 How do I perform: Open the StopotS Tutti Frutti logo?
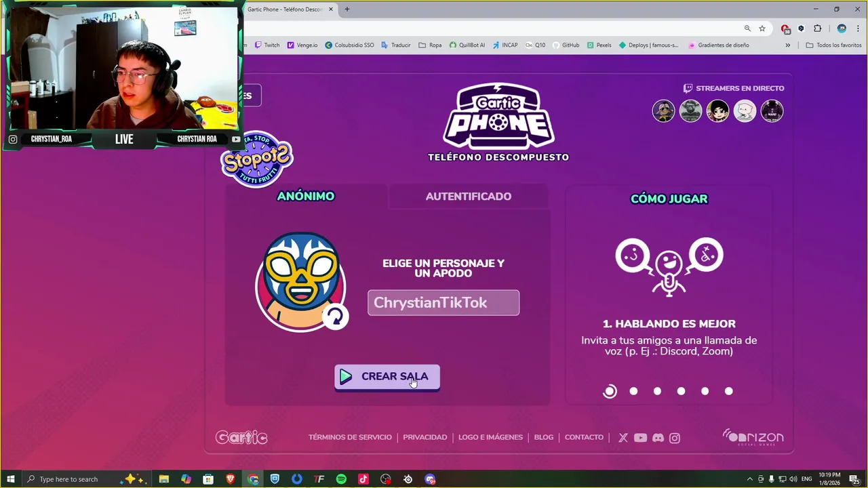(x=257, y=159)
